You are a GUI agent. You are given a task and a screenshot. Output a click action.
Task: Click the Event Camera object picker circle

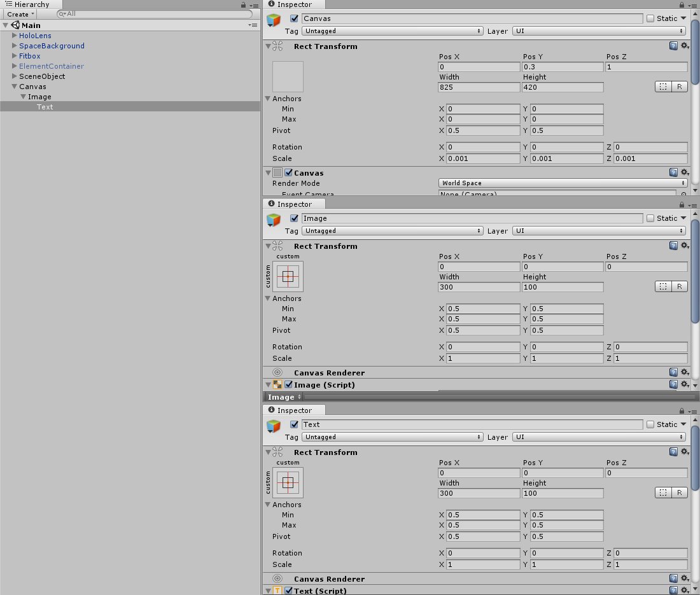(684, 193)
